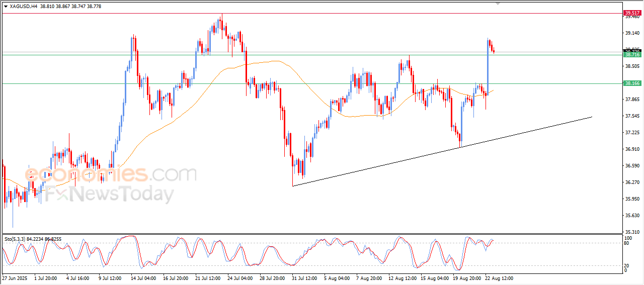This screenshot has width=644, height=285.
Task: Click the 7 Aug 20:00 time label
Action: click(x=369, y=278)
